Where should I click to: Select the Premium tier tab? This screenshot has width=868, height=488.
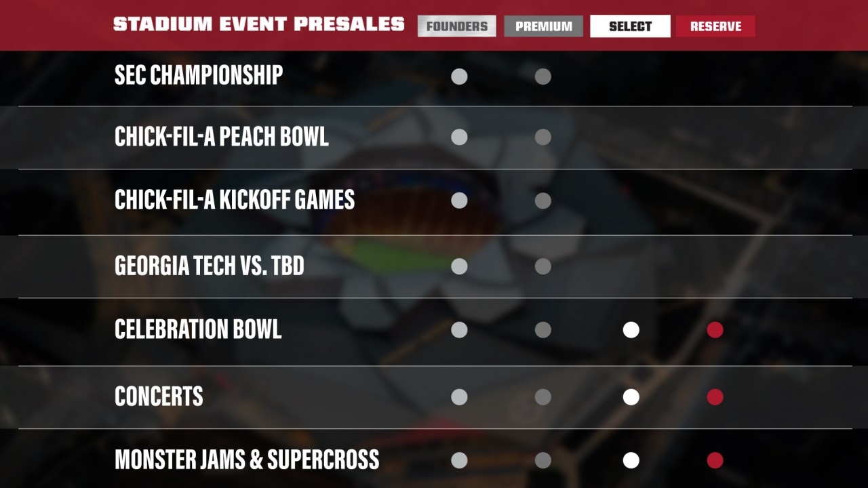point(543,26)
